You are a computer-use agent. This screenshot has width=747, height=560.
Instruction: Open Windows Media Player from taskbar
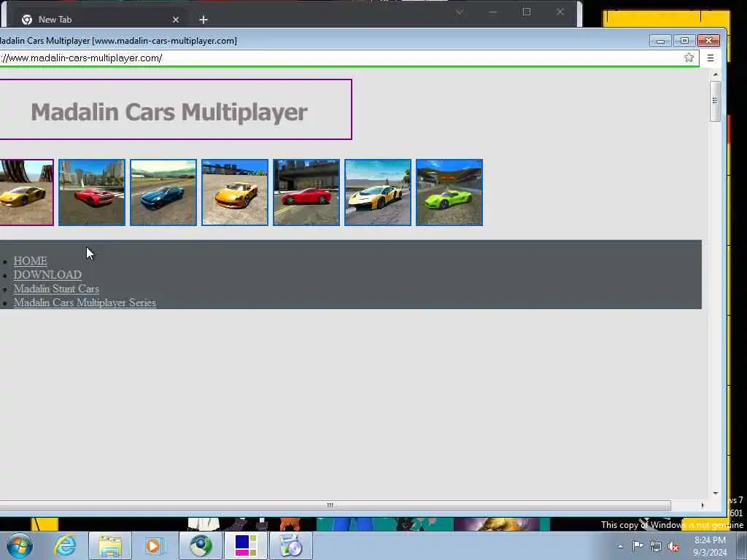tap(154, 546)
